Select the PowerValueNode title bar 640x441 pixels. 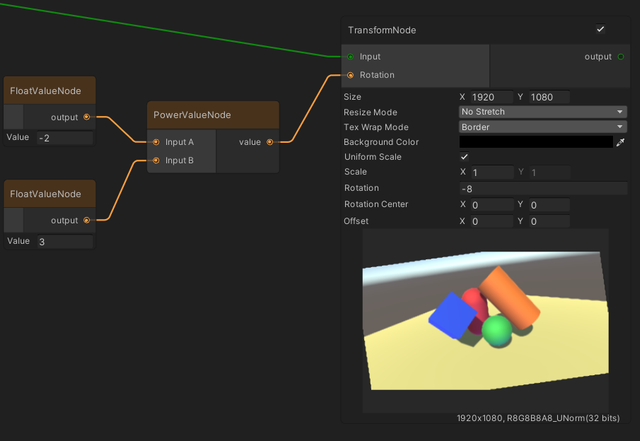pyautogui.click(x=213, y=115)
